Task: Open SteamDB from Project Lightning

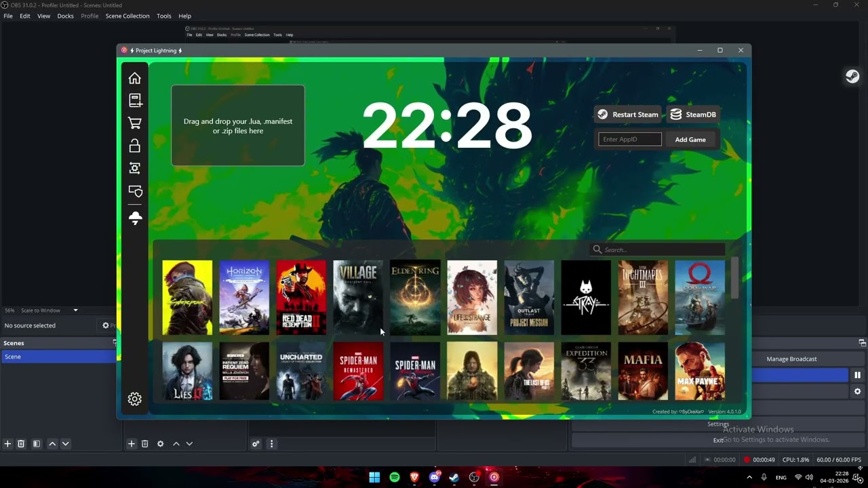Action: [693, 115]
